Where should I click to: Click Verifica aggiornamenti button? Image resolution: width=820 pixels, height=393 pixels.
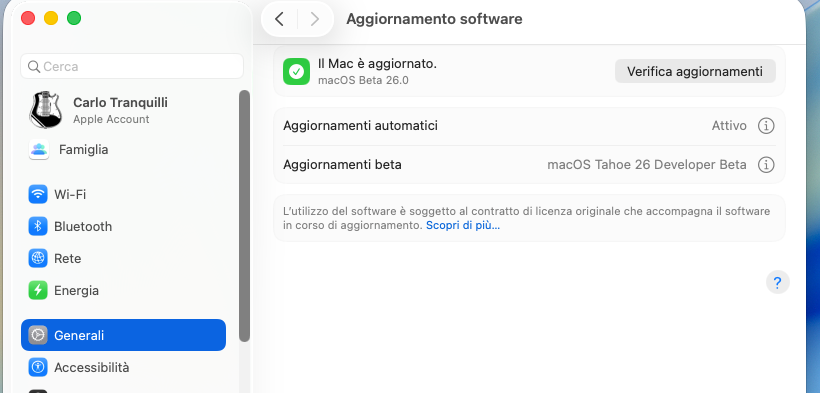[695, 71]
